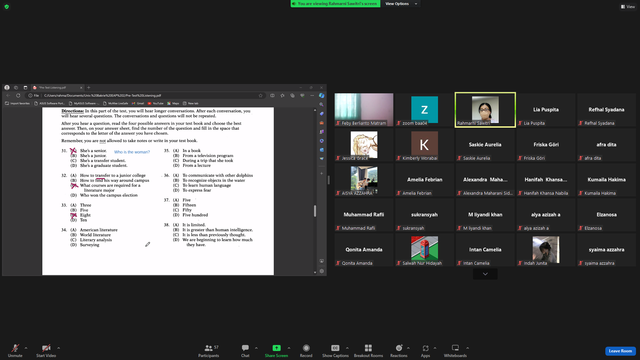Select Lia Puspita's participant tile

point(546,110)
